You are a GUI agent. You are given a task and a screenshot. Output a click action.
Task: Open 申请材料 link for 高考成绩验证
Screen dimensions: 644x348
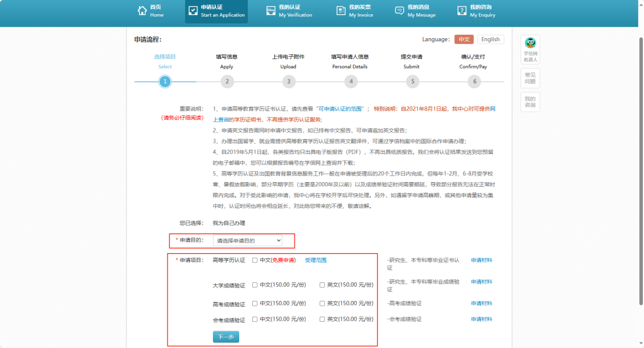coord(481,304)
